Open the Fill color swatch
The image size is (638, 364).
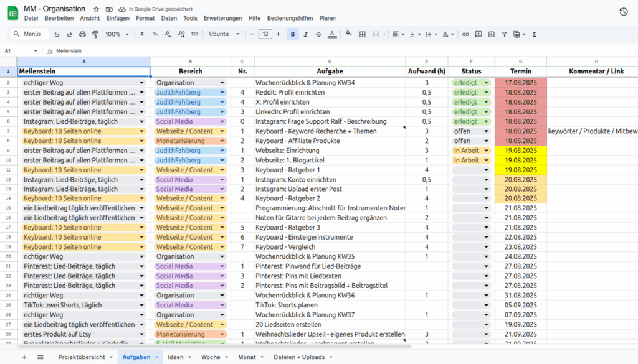pos(349,34)
